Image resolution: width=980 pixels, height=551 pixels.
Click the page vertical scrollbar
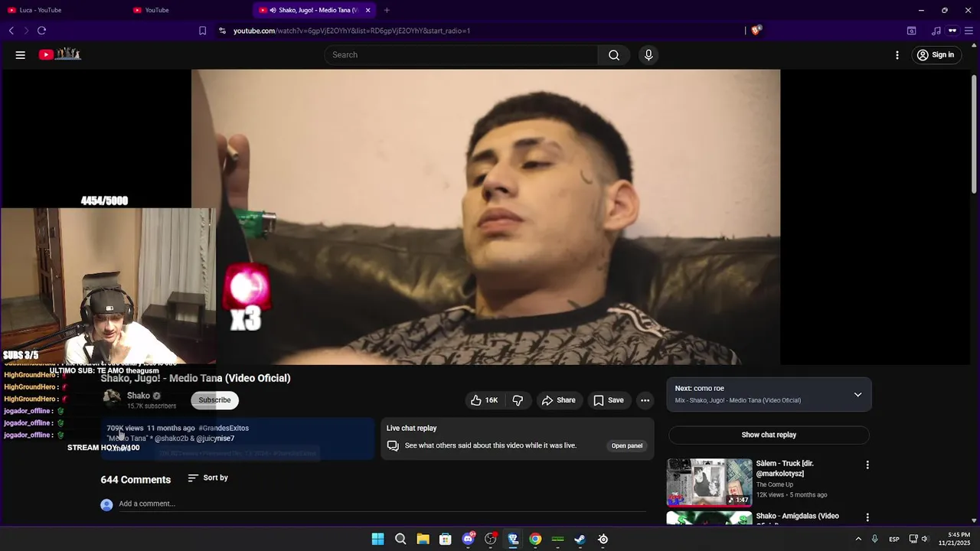coord(974,134)
